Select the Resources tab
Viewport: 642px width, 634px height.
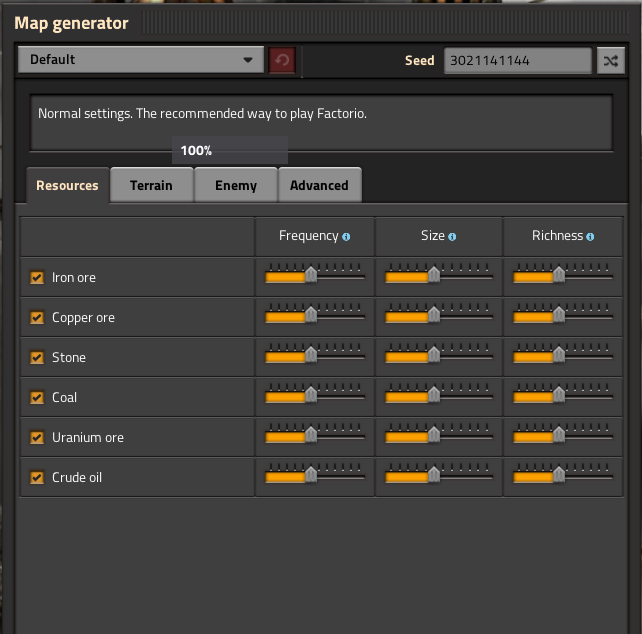tap(67, 185)
